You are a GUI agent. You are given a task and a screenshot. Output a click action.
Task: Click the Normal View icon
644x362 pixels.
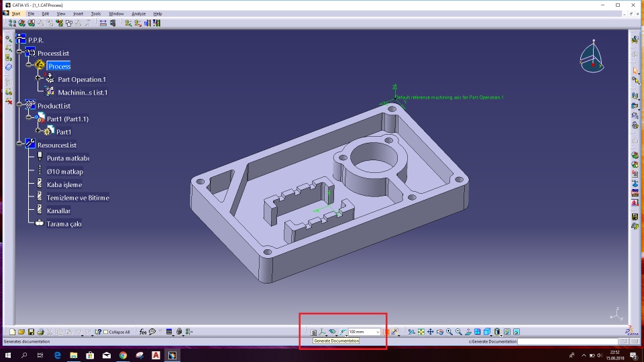click(x=468, y=332)
